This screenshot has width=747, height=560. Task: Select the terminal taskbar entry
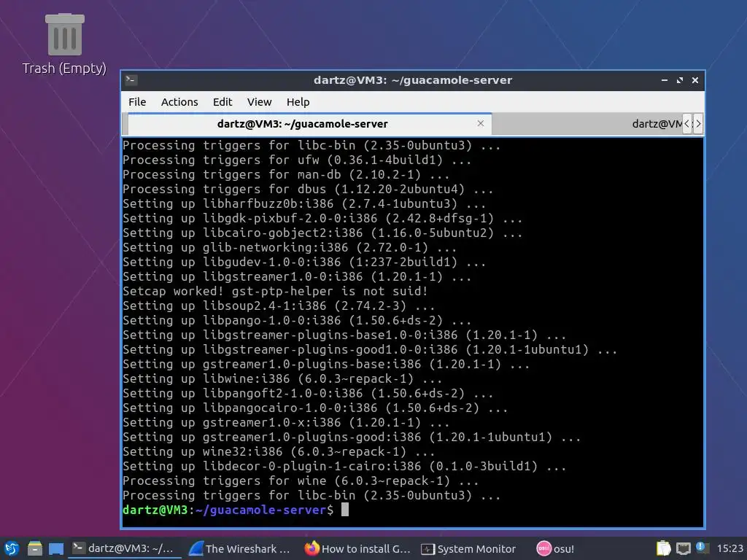(x=125, y=548)
